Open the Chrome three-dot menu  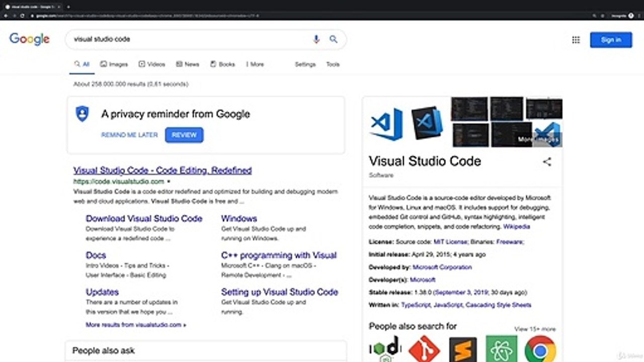(x=639, y=16)
